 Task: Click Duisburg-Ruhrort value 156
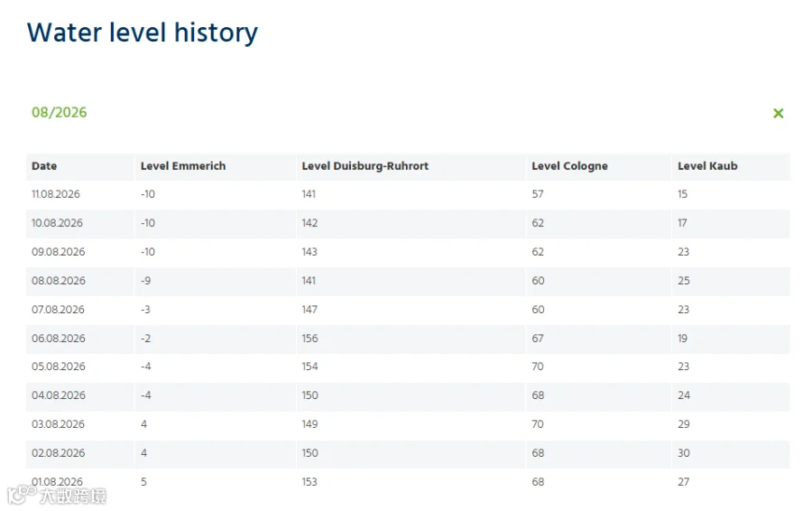point(309,339)
